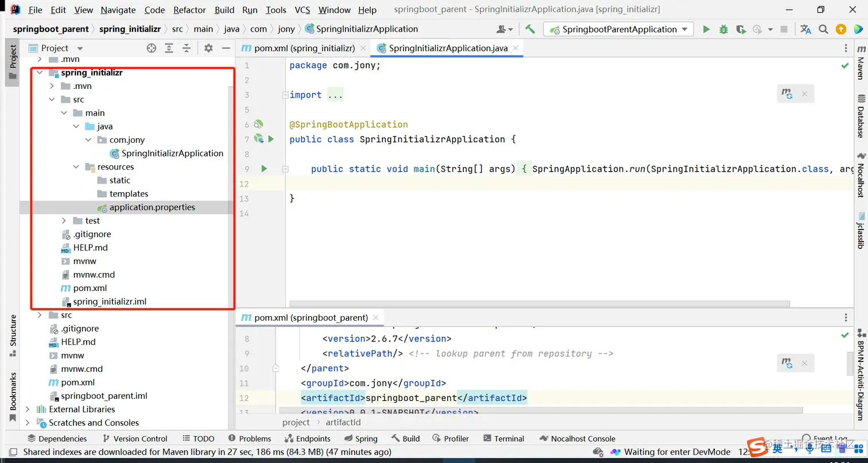
Task: Click run gutter icon on line 9
Action: click(264, 169)
